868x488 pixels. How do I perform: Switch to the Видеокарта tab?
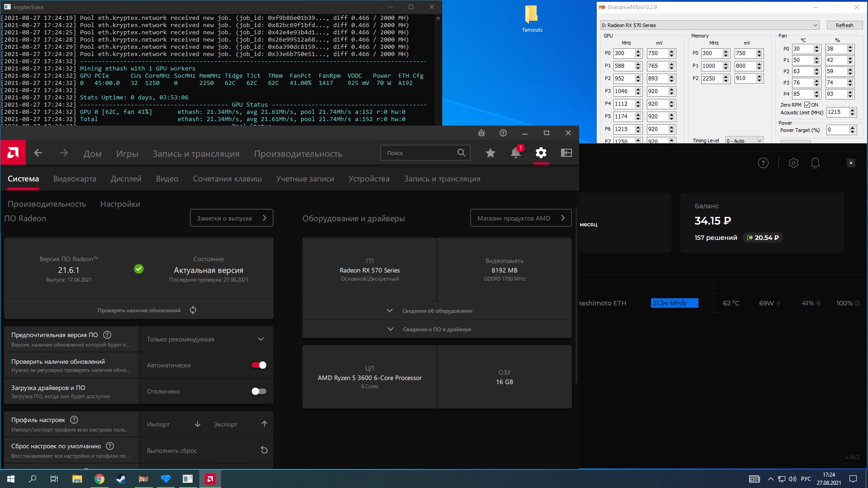click(x=75, y=179)
